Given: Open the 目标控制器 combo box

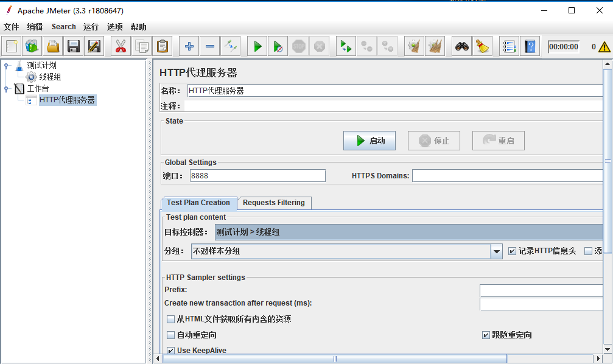Looking at the screenshot, I should click(x=408, y=233).
